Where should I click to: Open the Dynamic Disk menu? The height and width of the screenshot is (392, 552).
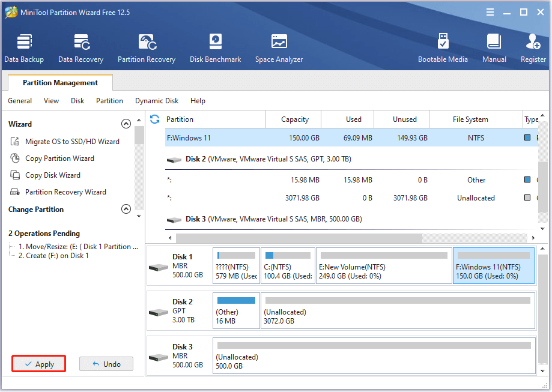point(157,101)
